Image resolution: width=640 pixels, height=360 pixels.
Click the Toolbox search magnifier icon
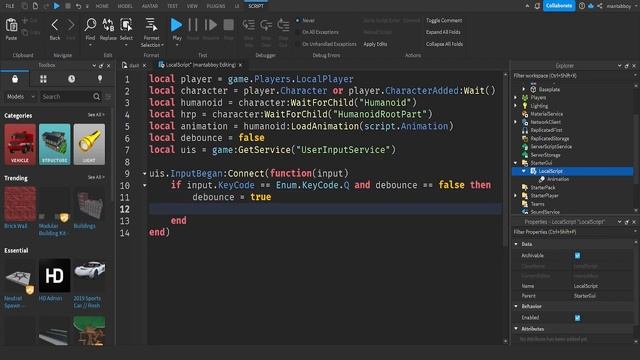point(96,97)
